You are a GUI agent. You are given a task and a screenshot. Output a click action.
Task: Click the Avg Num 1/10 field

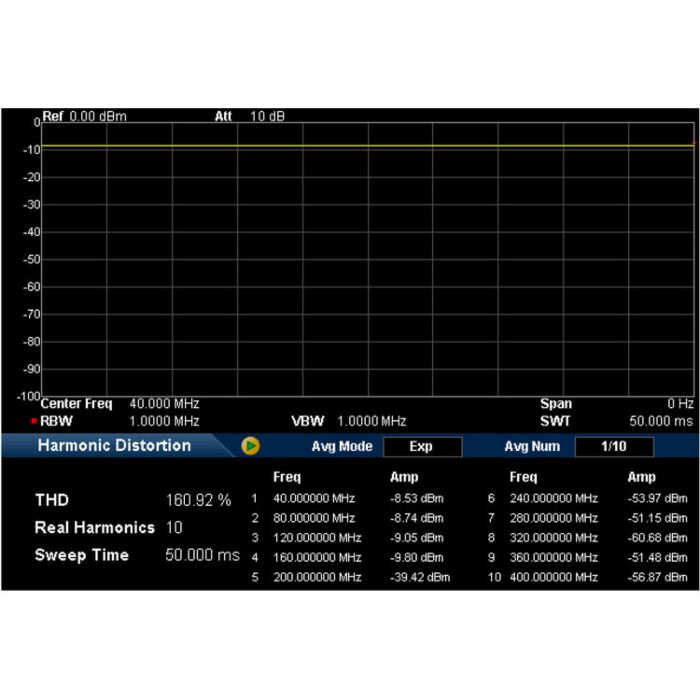coord(613,447)
